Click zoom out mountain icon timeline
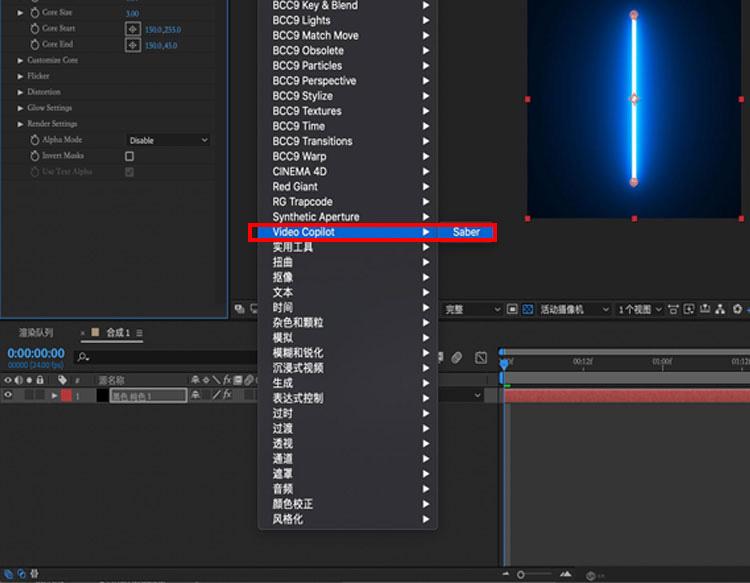 [506, 574]
